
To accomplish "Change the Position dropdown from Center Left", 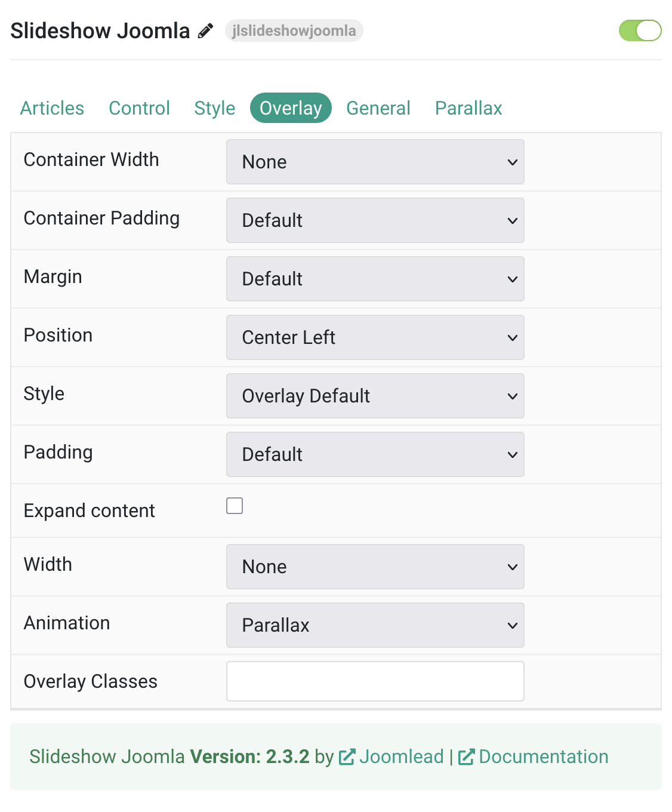I will tap(375, 337).
